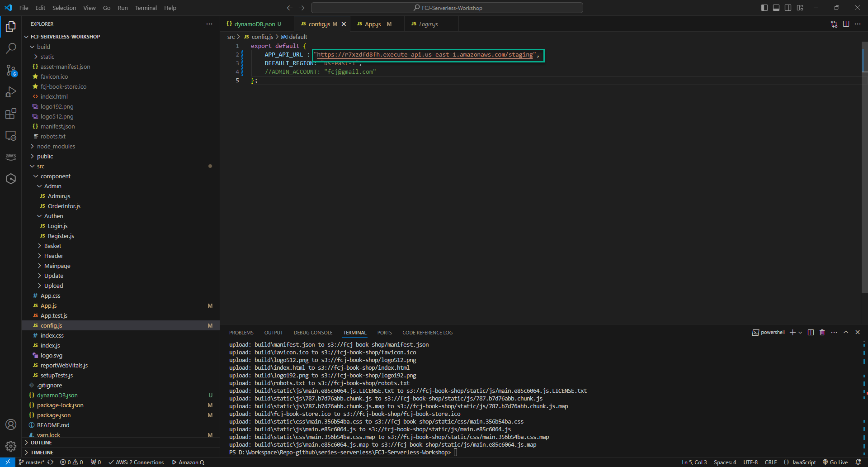The image size is (868, 467).
Task: Click AWS: 2 Connections status item
Action: click(x=136, y=462)
